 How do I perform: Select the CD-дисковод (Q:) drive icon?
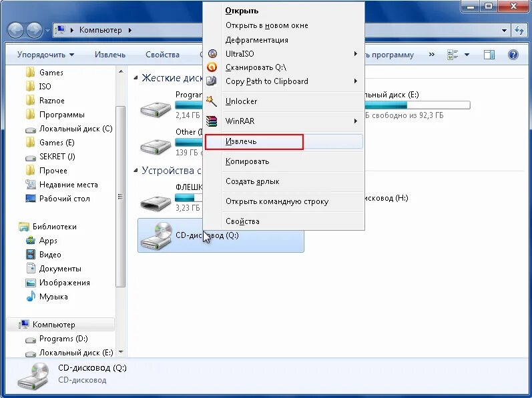pyautogui.click(x=156, y=236)
